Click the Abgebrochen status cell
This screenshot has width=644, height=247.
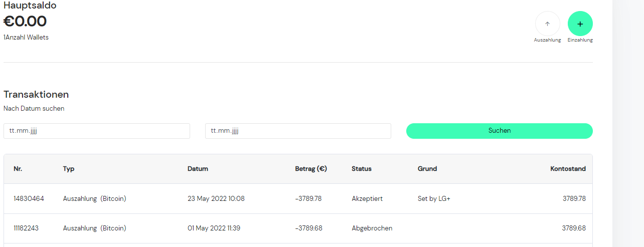[372, 228]
